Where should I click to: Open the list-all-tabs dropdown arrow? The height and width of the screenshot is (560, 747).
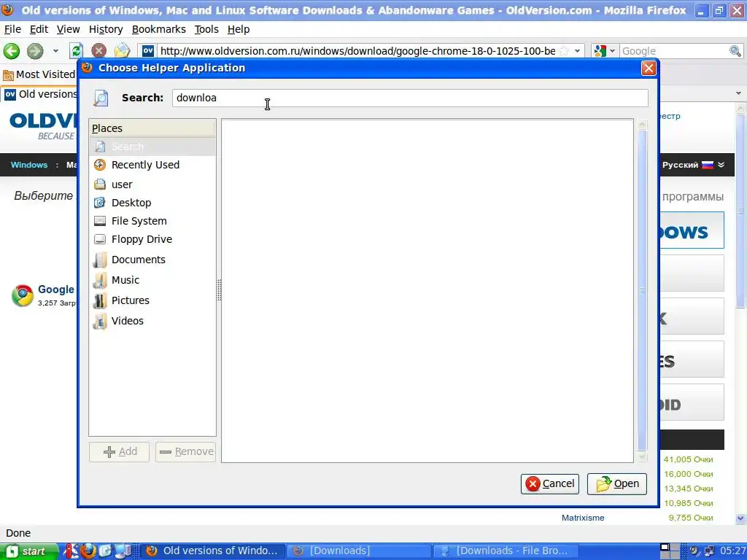pos(738,93)
